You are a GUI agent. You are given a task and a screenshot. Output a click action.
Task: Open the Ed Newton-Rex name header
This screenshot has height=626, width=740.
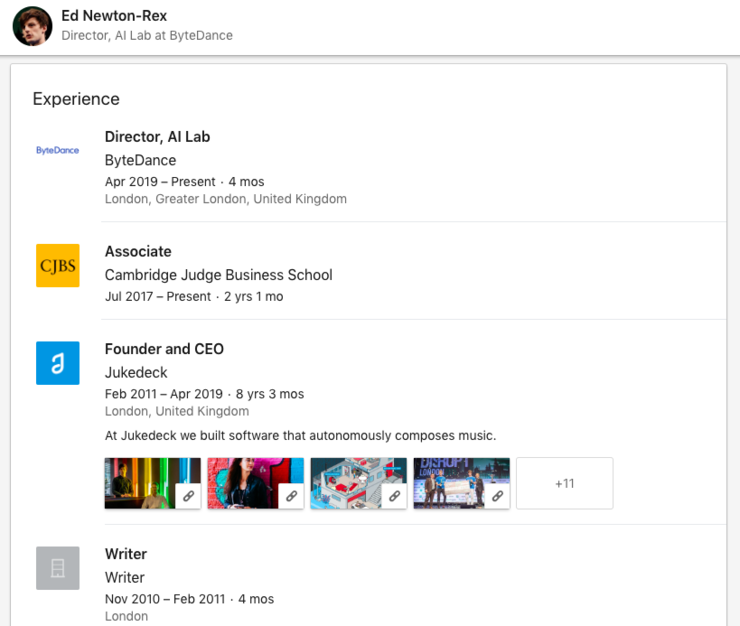114,16
